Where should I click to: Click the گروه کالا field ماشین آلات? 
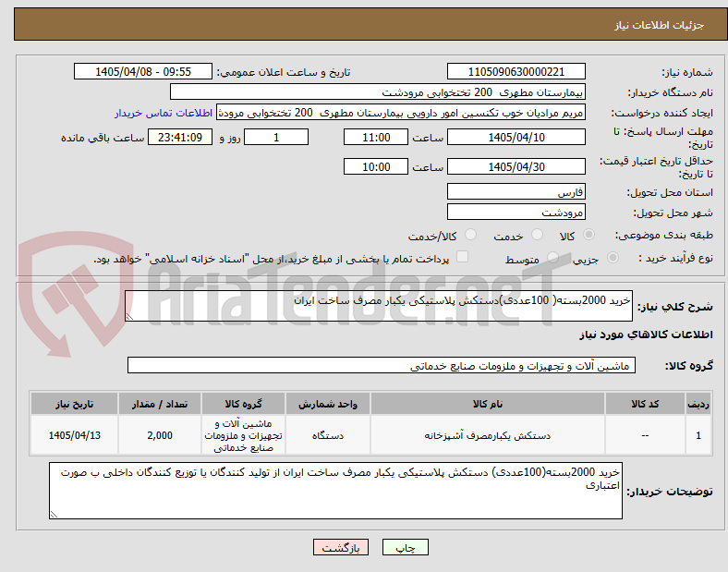coord(382,365)
